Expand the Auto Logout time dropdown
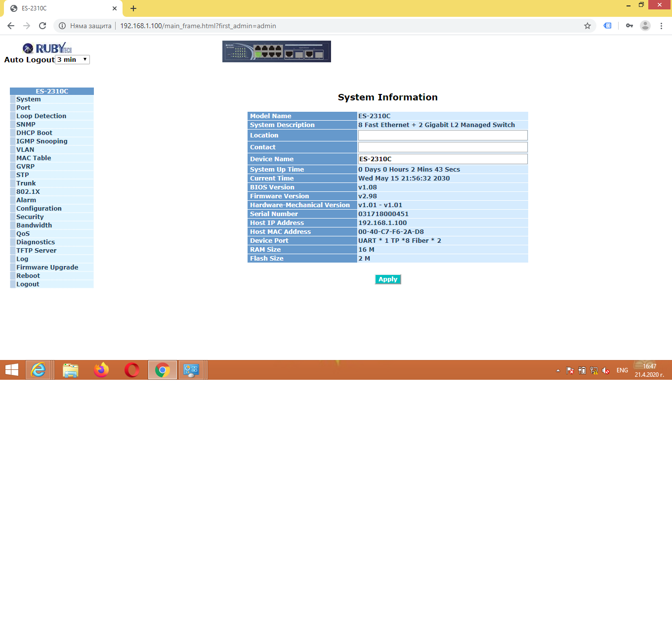672x629 pixels. coord(73,60)
